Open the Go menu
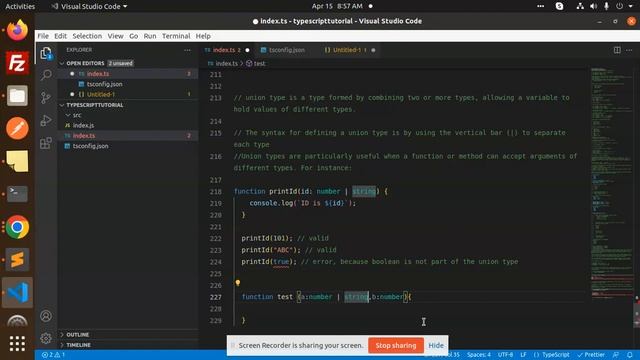The height and width of the screenshot is (360, 640). pos(133,36)
